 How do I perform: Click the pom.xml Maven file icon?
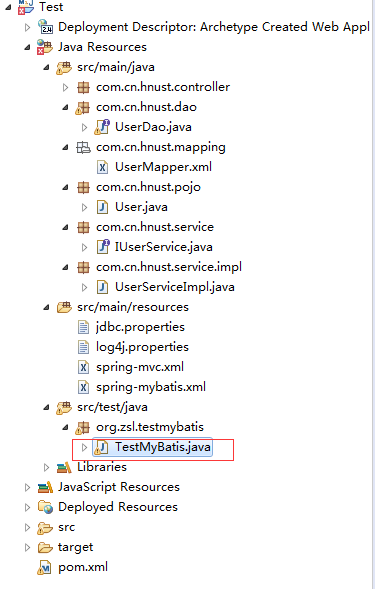point(44,568)
